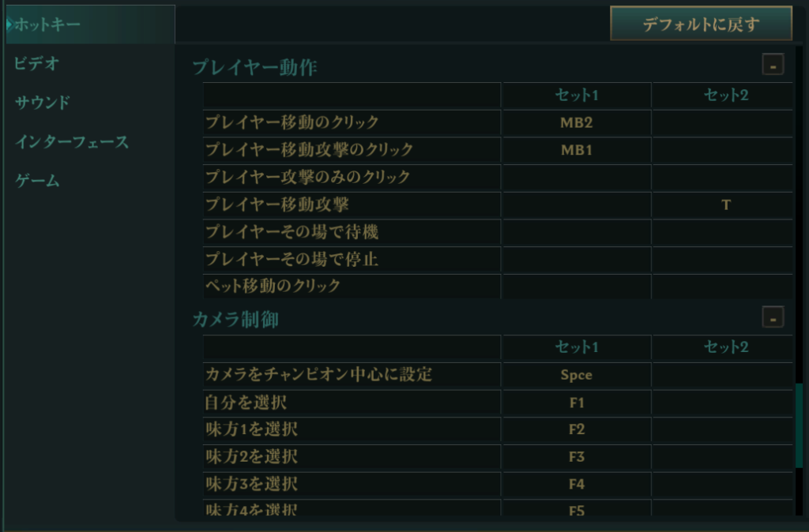Viewport: 809px width, 532px height.
Task: Go to the ゲーム tab
Action: tap(37, 181)
